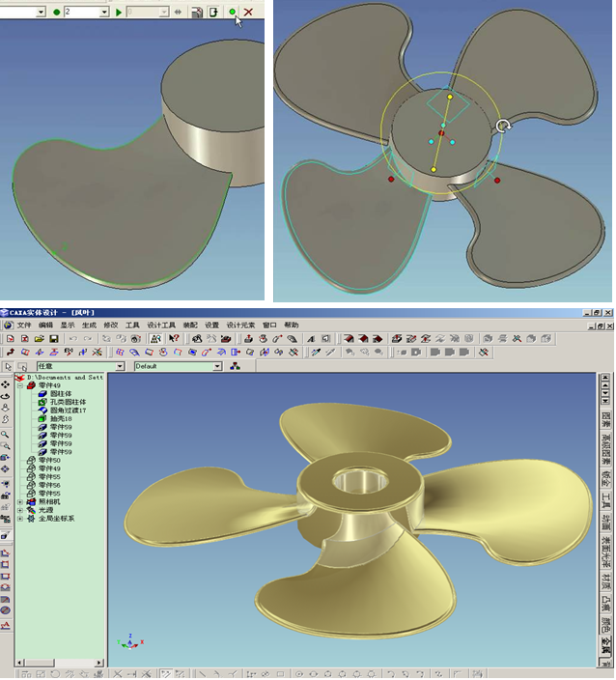Collapse the 零件49 tree node

21,385
